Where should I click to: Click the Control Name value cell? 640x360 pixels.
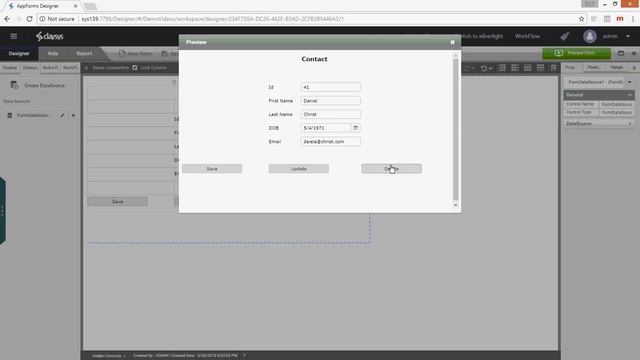tap(616, 104)
